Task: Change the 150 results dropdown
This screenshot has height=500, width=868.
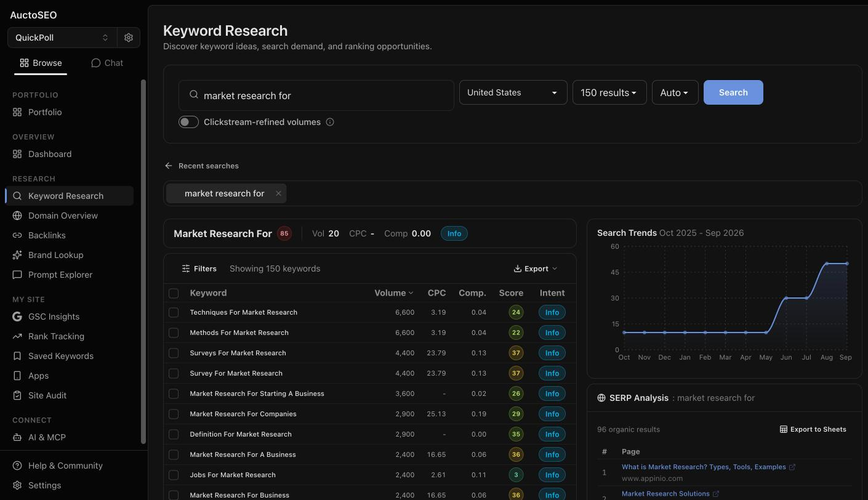Action: (x=609, y=92)
